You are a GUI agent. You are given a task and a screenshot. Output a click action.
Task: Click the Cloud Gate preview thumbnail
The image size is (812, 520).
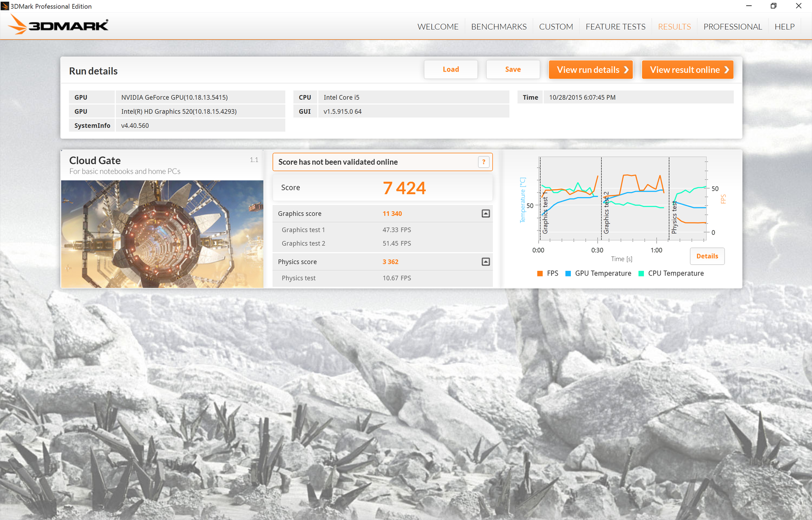pyautogui.click(x=162, y=234)
